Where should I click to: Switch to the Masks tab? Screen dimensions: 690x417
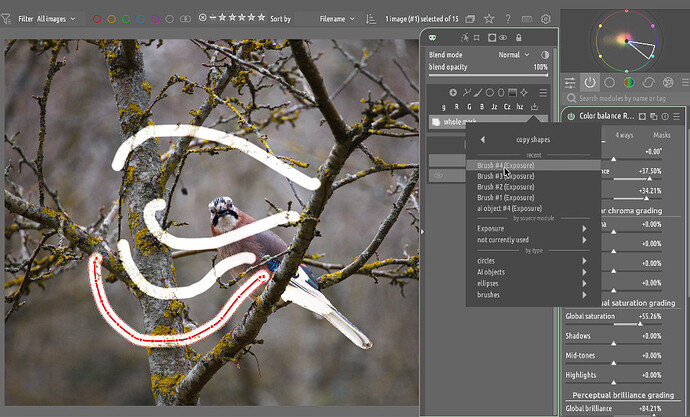click(661, 135)
